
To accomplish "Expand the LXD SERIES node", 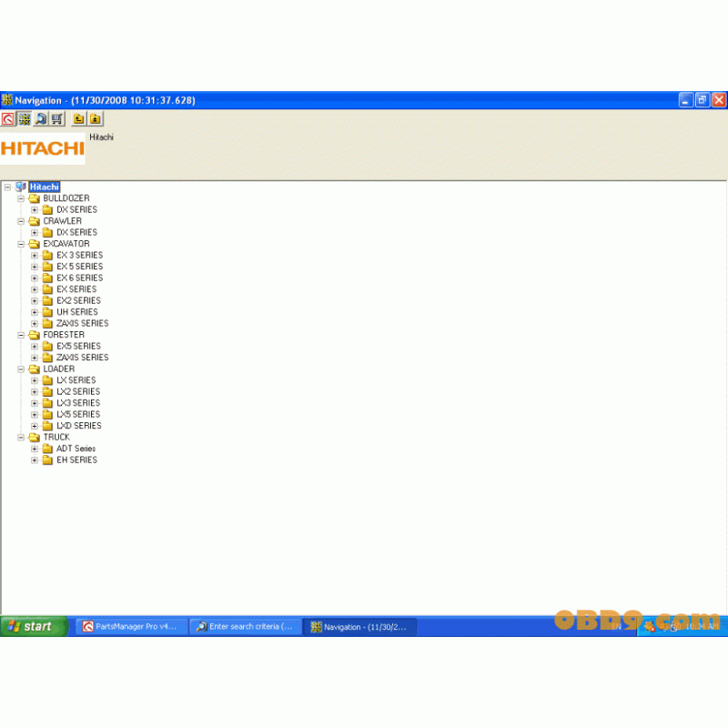I will tap(35, 426).
